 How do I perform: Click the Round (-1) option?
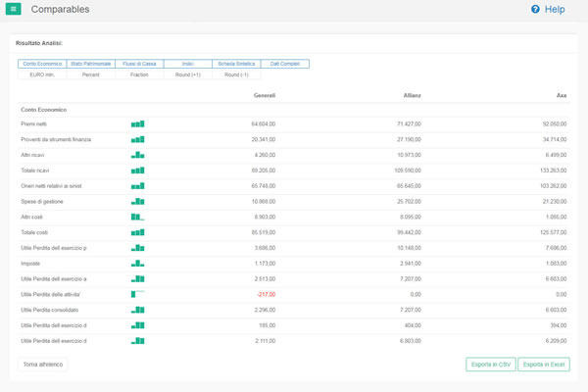point(236,74)
